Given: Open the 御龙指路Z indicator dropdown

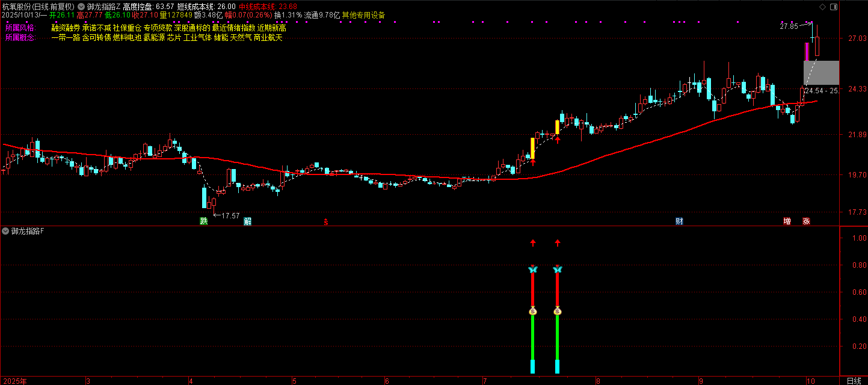Looking at the screenshot, I should [81, 7].
